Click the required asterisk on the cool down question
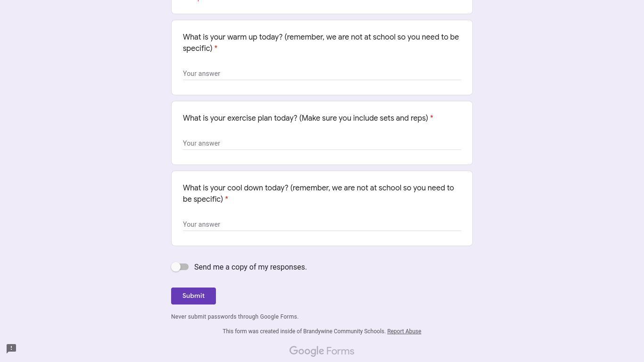The width and height of the screenshot is (644, 362). [x=226, y=199]
